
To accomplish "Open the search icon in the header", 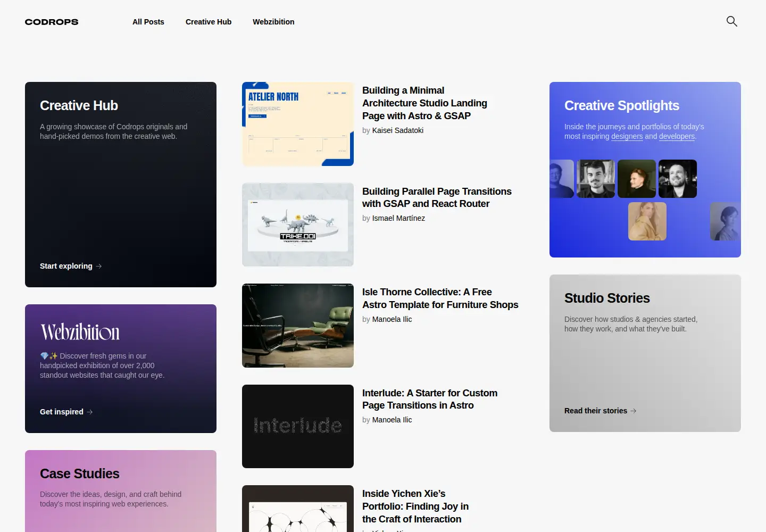I will tap(732, 21).
